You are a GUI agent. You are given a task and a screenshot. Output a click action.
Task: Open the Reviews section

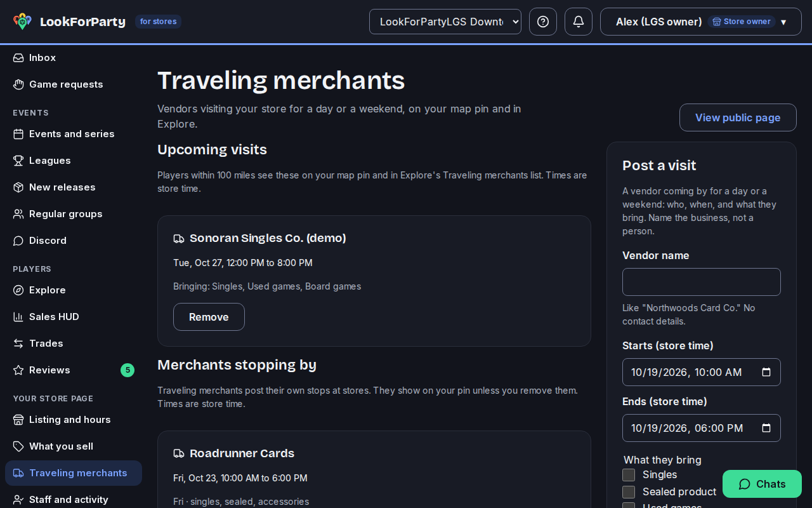(74, 370)
